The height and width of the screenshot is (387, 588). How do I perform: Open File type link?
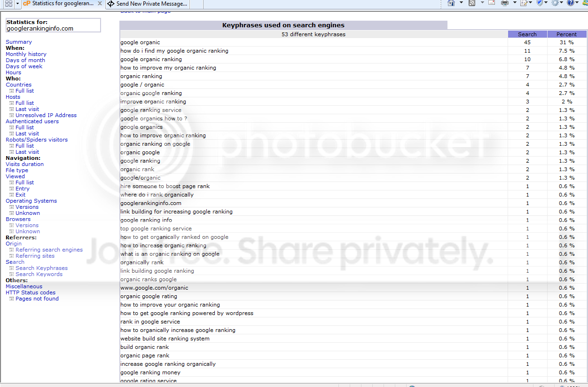(17, 170)
